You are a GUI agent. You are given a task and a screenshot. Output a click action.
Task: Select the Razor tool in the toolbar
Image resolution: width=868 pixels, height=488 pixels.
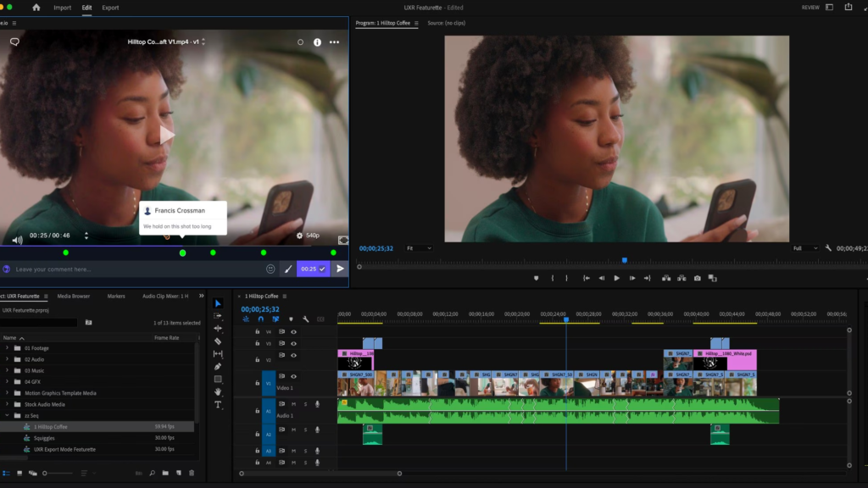pos(218,341)
